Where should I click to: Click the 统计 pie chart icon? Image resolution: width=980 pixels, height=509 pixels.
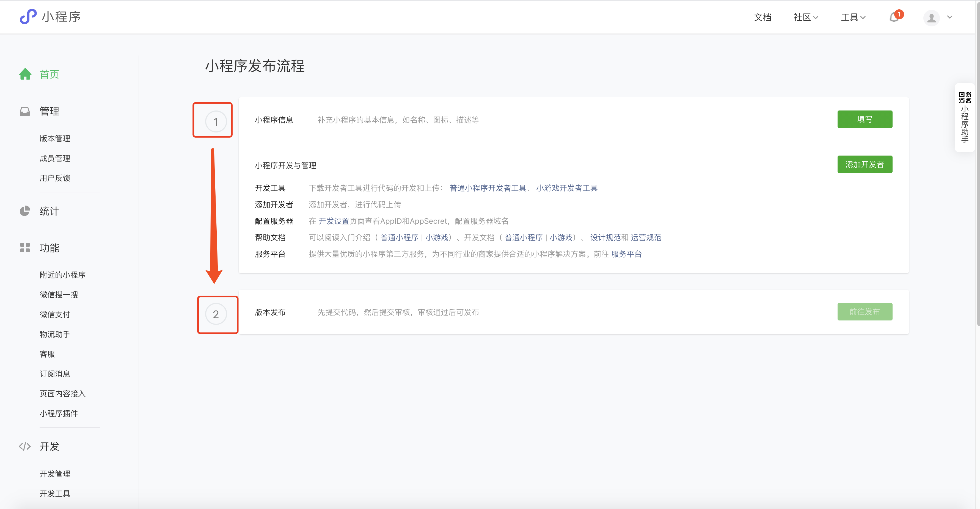25,211
